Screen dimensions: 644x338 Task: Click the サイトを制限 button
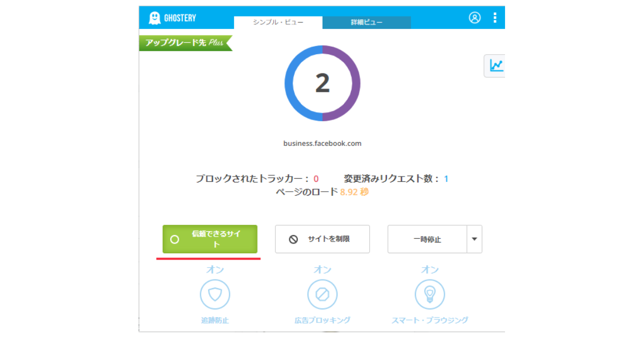(323, 239)
